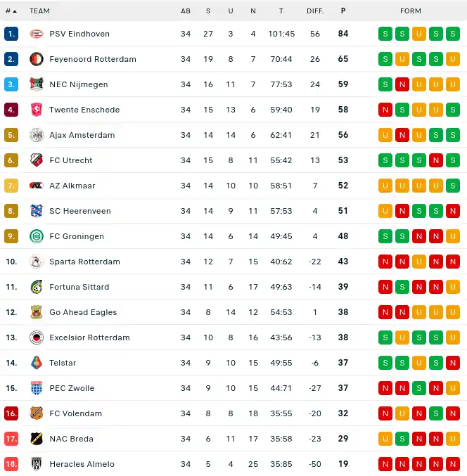Click the Feyenoord Rotterdam club logo

tap(37, 59)
